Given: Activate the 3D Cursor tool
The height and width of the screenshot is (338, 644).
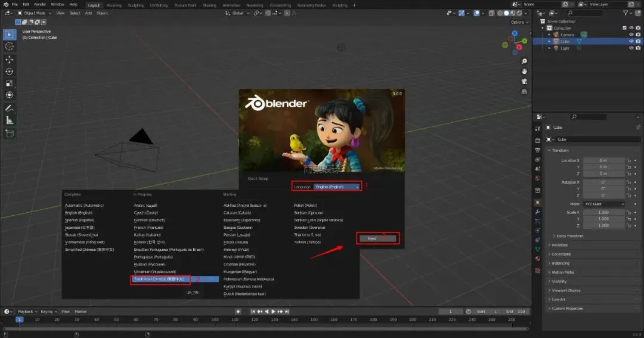Looking at the screenshot, I should (x=10, y=46).
